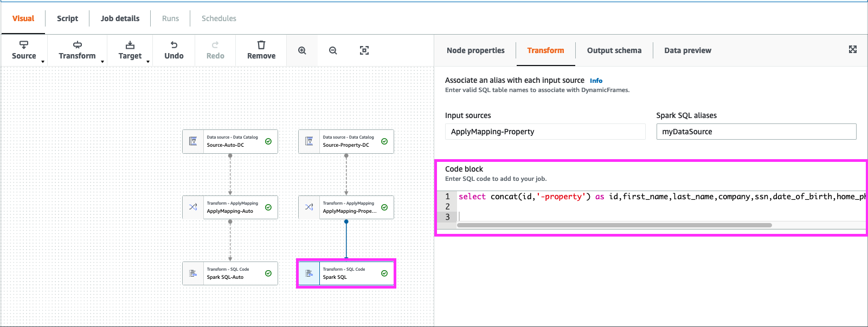
Task: Click the zoom in magnifier icon
Action: click(302, 50)
